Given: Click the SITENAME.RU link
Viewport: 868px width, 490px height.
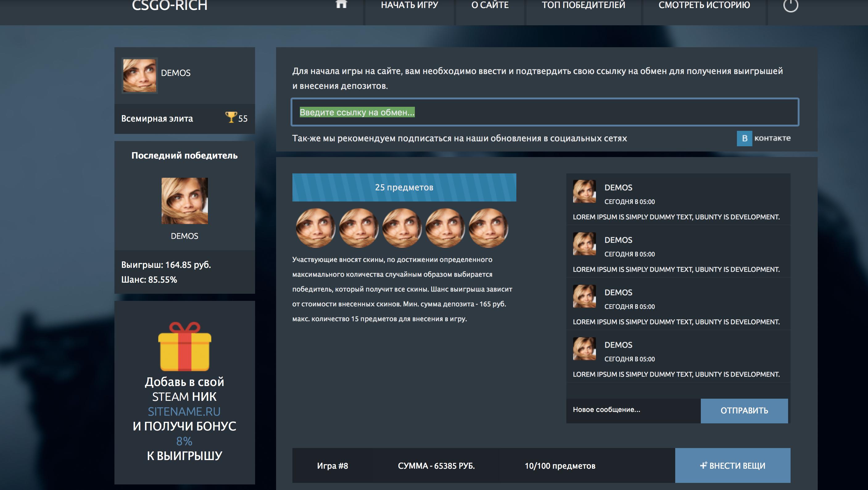Looking at the screenshot, I should 184,412.
